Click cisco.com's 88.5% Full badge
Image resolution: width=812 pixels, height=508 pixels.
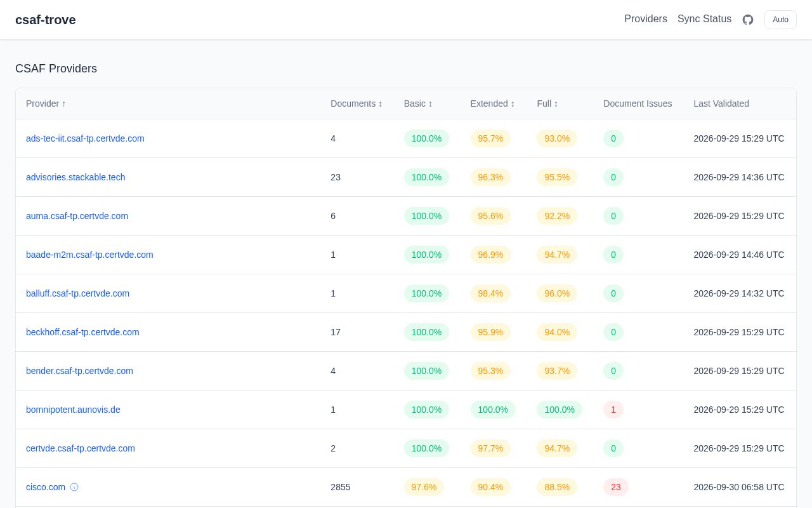557,487
